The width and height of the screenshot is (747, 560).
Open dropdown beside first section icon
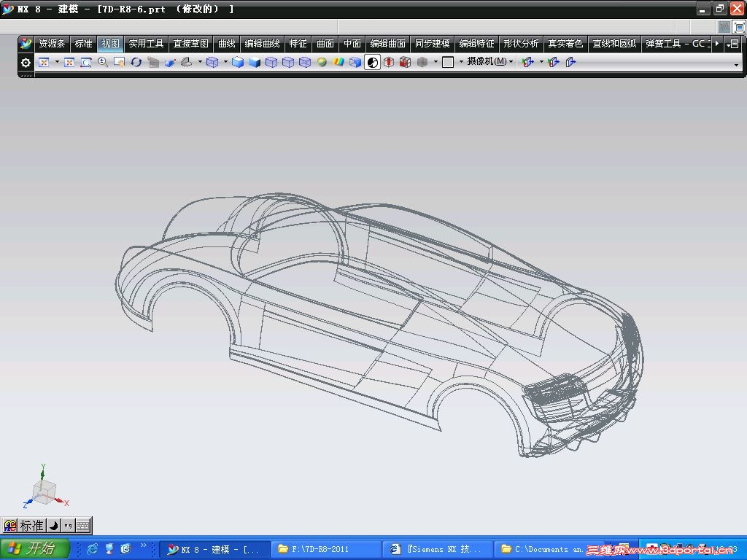click(541, 62)
